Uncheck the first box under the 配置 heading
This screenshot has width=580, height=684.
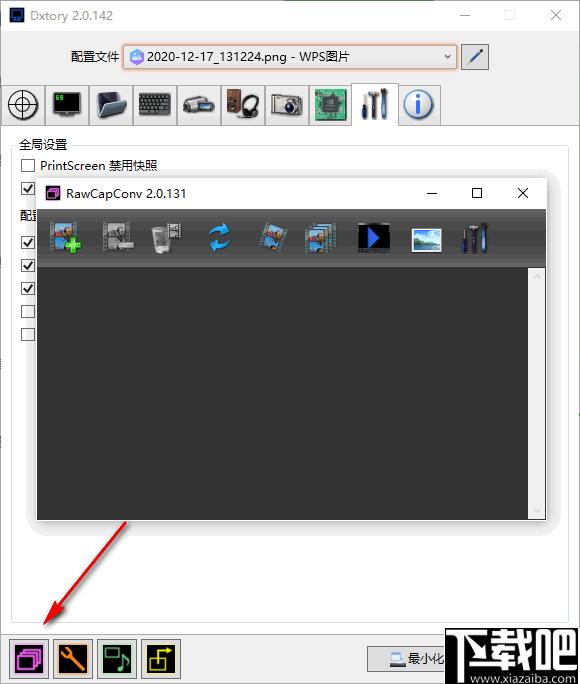coord(28,242)
